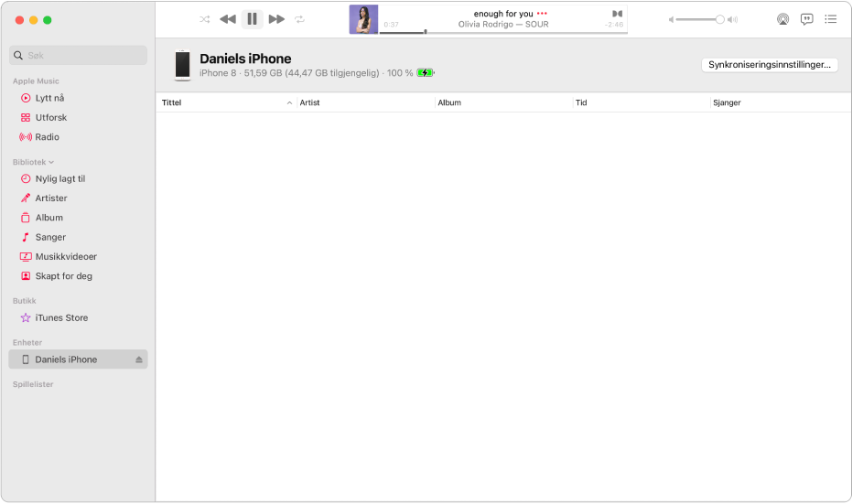
Task: Click the Søk search field
Action: [x=79, y=56]
